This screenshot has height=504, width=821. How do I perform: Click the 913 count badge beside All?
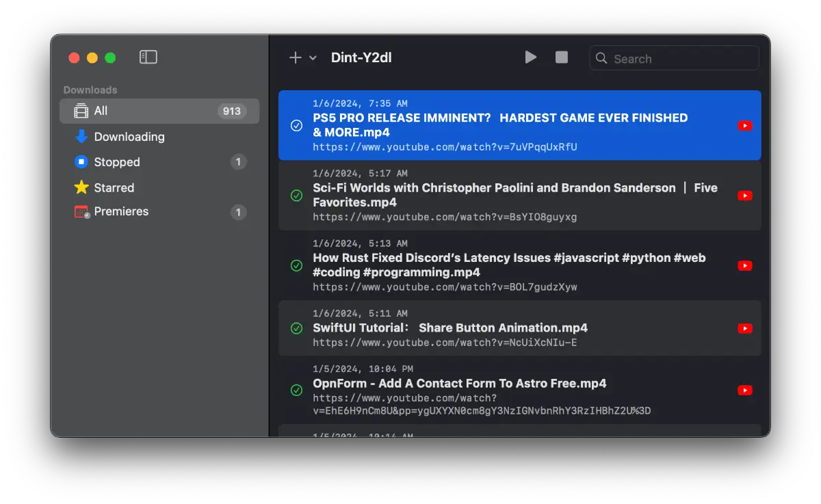pyautogui.click(x=232, y=111)
